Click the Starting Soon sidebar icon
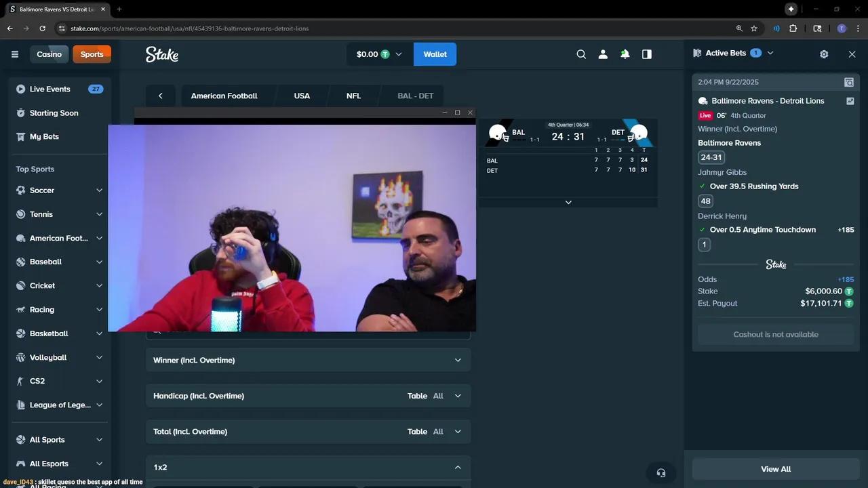 tap(20, 113)
